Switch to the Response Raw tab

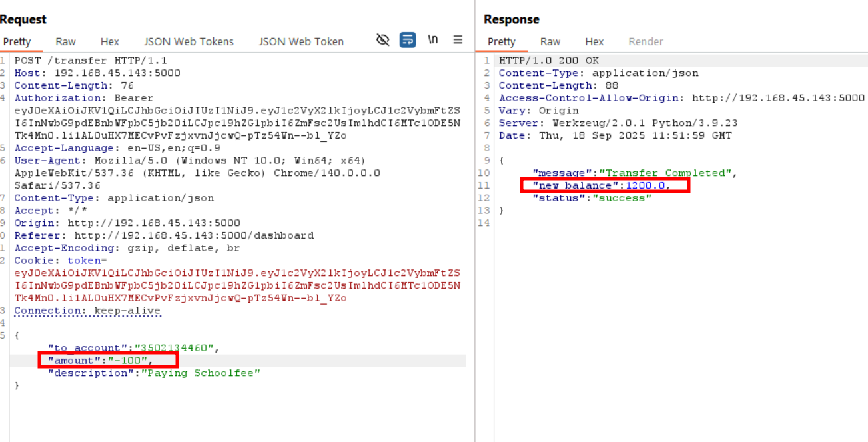550,41
